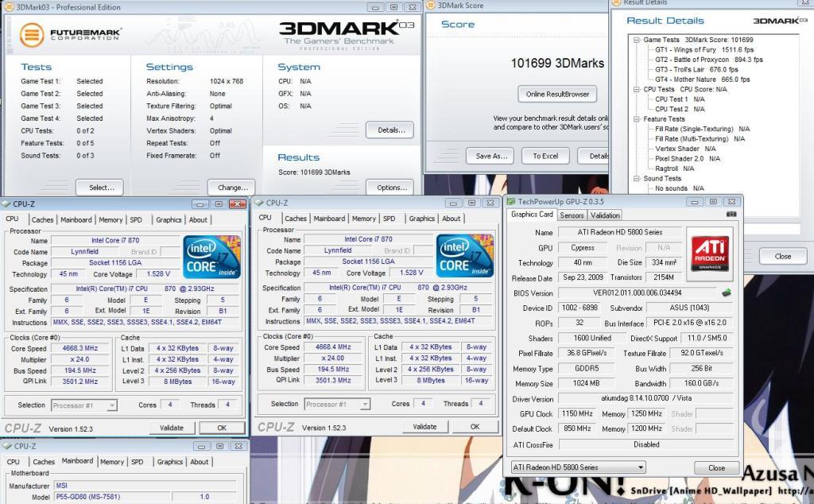Open About tab in middle CPU-Z

pyautogui.click(x=452, y=219)
